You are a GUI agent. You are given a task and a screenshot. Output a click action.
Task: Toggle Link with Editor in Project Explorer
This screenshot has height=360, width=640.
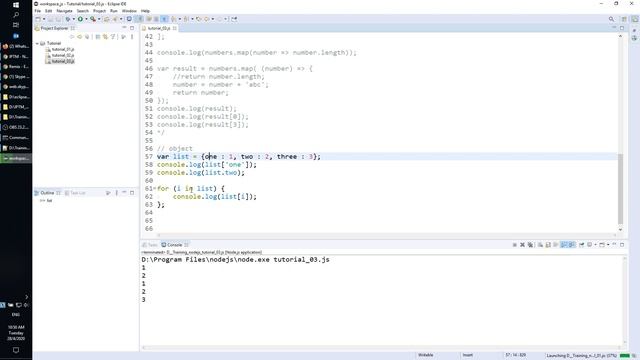click(105, 37)
